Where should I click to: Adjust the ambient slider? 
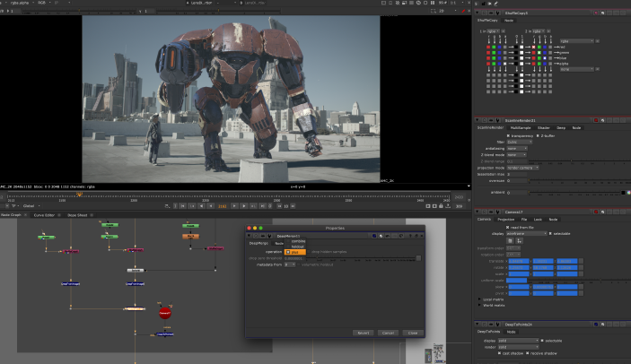[574, 193]
